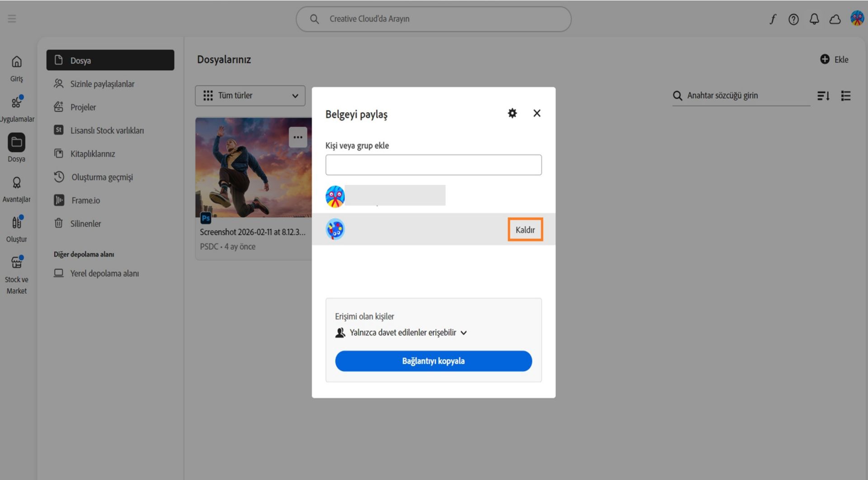Click Kaldır to remove collaborator
Viewport: 868px width, 480px height.
coord(525,230)
